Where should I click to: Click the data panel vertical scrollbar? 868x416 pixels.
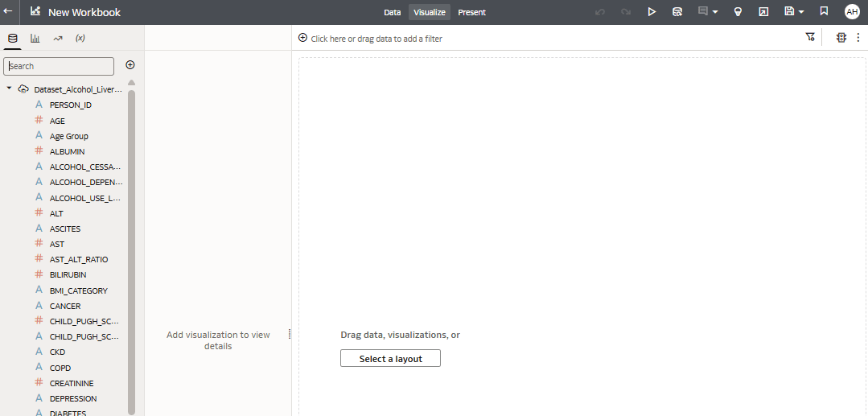coord(131,252)
